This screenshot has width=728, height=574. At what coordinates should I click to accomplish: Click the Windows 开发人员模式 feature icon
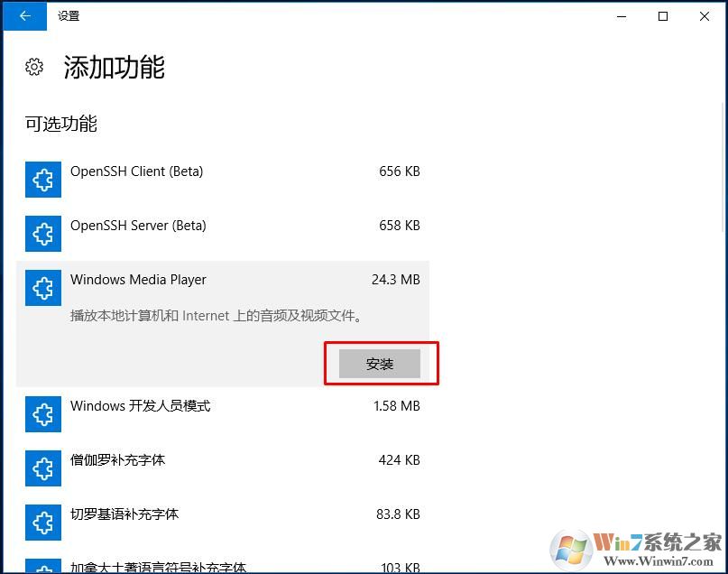(x=43, y=414)
